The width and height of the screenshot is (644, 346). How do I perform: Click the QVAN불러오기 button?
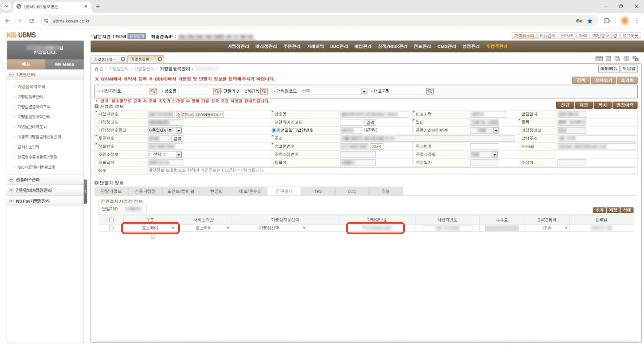(209, 114)
